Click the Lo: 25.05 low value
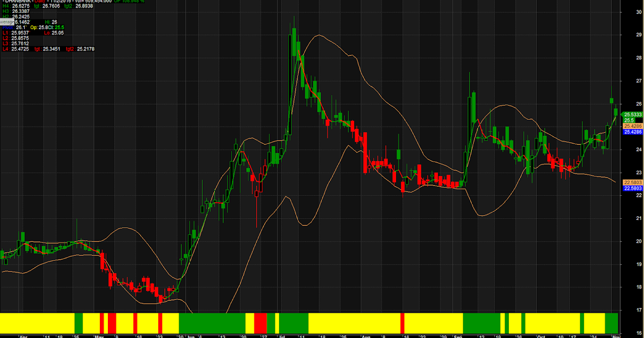Image resolution: width=644 pixels, height=338 pixels. click(x=54, y=33)
